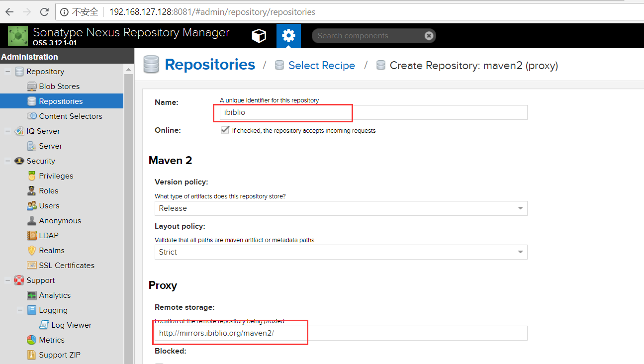
Task: Collapse the Security tree node
Action: pyautogui.click(x=7, y=161)
